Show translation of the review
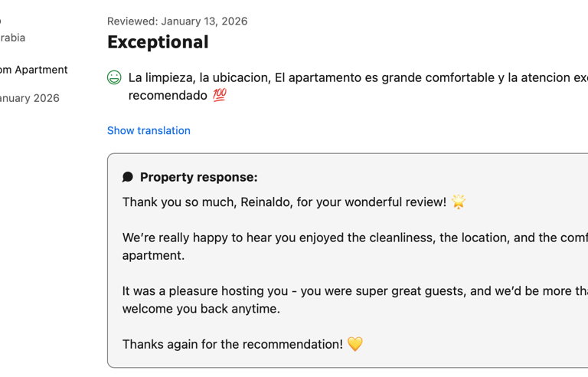 149,130
